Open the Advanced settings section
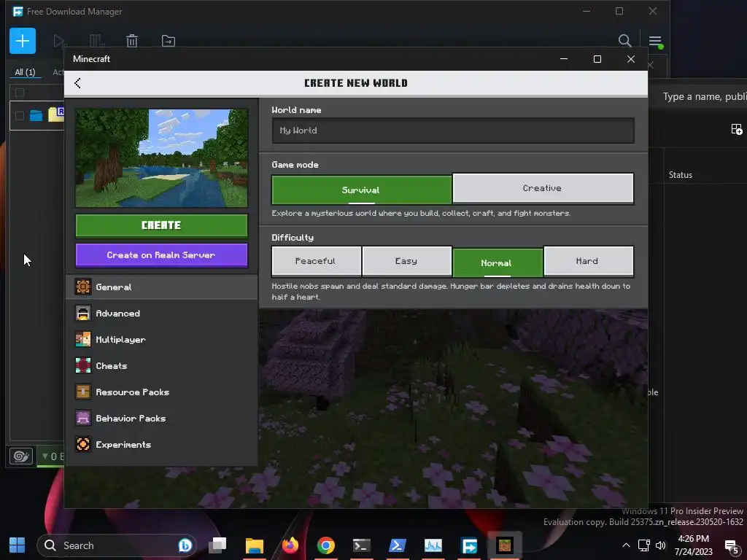This screenshot has width=747, height=560. point(161,314)
